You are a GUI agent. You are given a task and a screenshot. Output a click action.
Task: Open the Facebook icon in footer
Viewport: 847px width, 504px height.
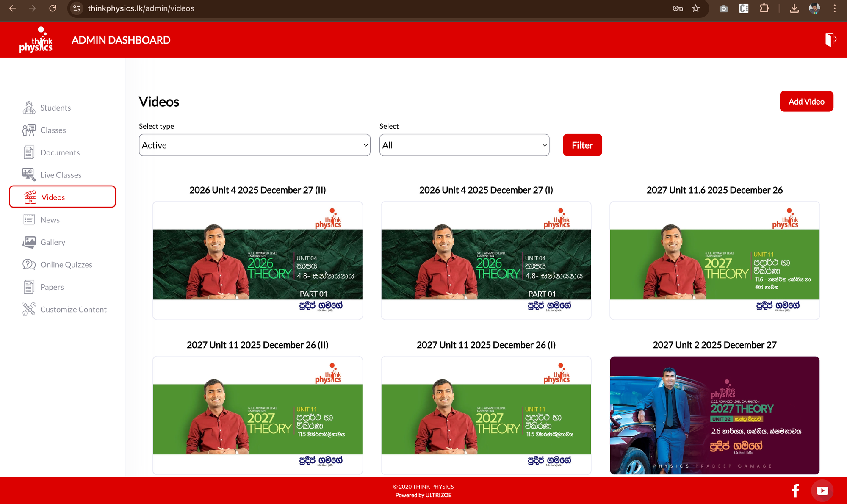pyautogui.click(x=795, y=490)
